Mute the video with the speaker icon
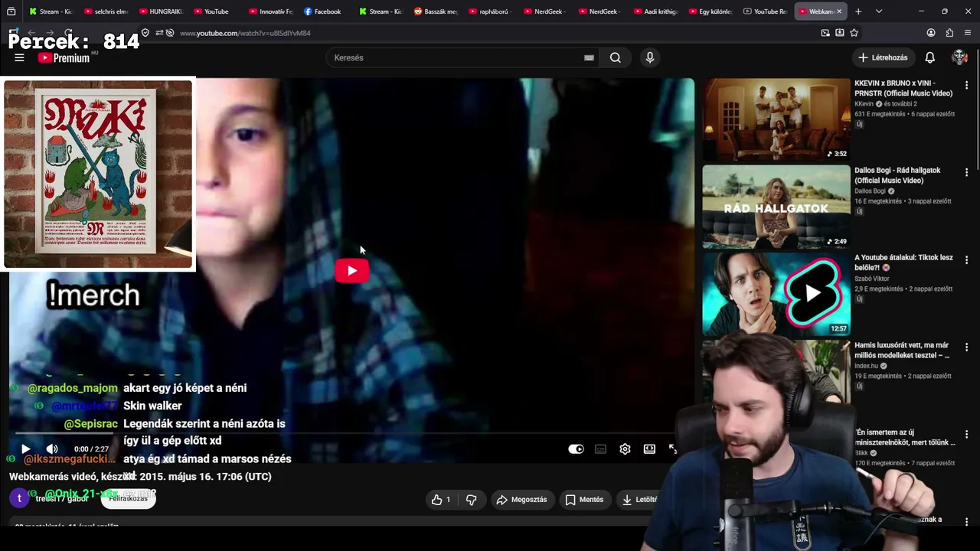980x551 pixels. coord(52,449)
